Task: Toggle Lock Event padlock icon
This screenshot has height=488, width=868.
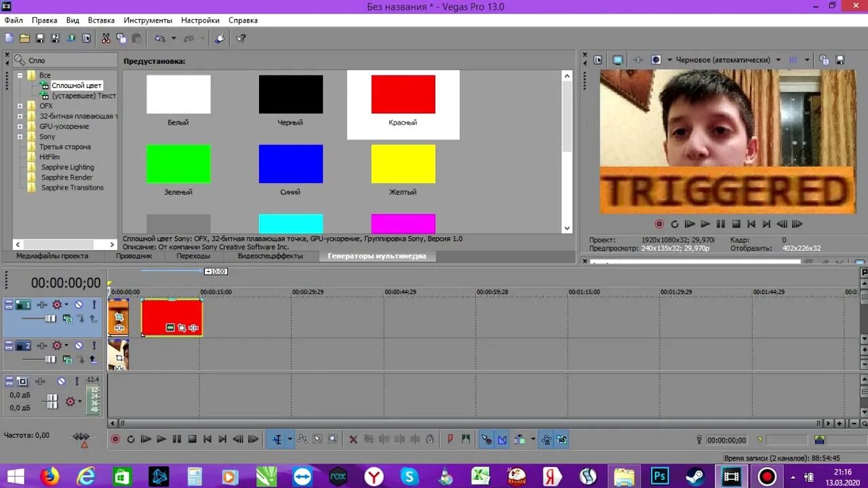Action: click(430, 439)
